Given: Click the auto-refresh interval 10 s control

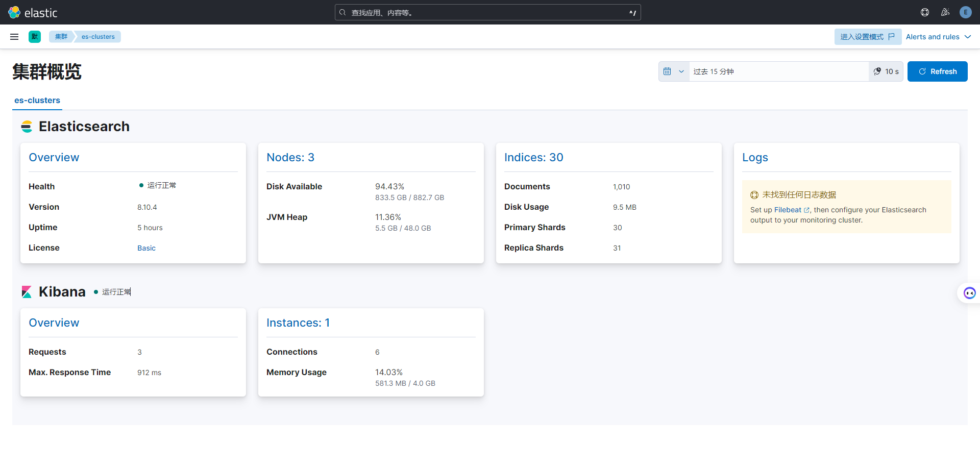Looking at the screenshot, I should point(886,71).
